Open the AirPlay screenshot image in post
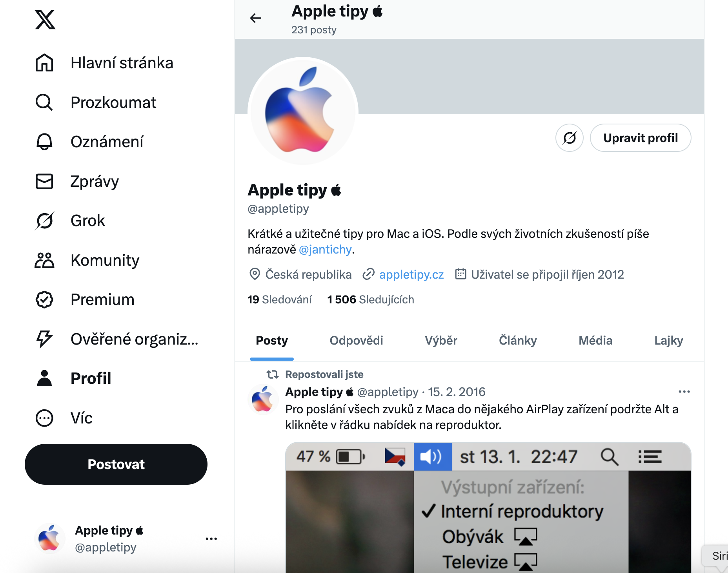728x573 pixels. point(488,507)
